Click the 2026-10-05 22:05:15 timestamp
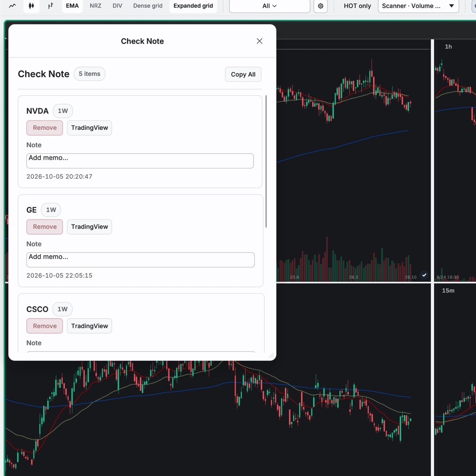The height and width of the screenshot is (476, 476). point(60,276)
